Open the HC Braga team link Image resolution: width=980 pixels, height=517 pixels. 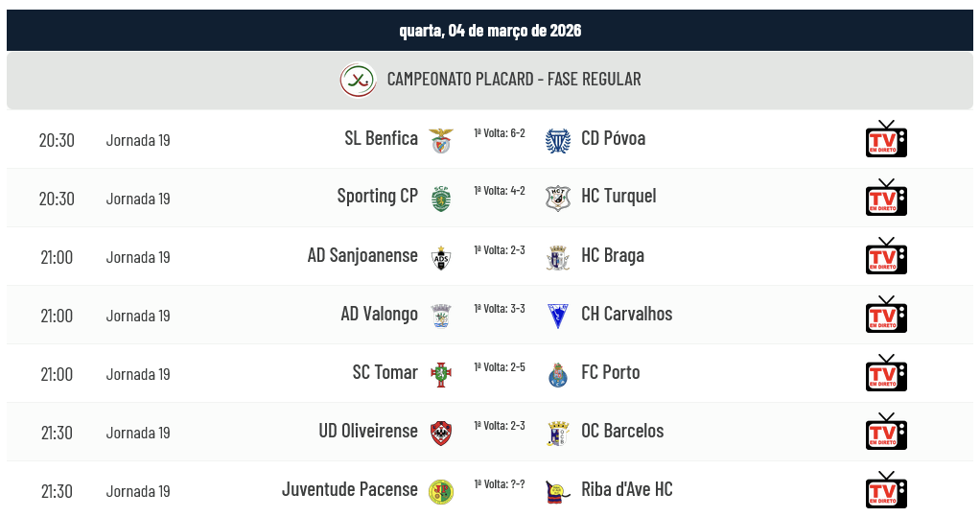613,255
